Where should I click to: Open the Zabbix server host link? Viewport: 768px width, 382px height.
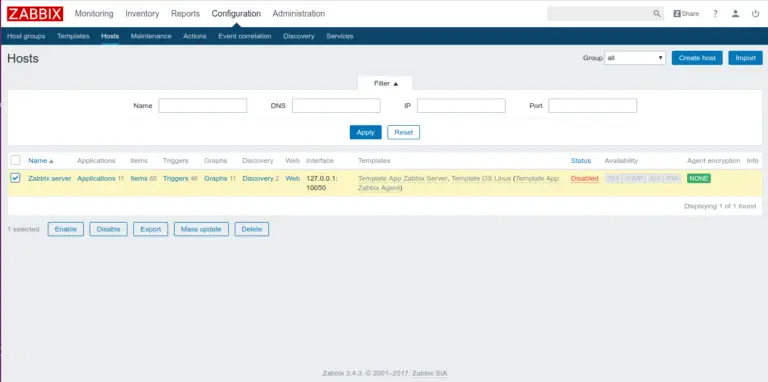tap(49, 179)
